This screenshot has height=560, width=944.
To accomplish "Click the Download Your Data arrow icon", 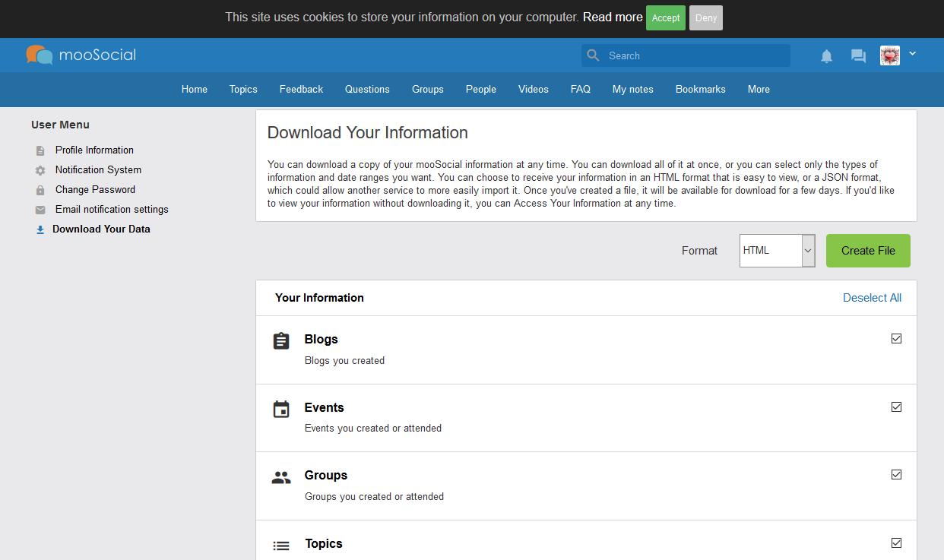I will 40,229.
